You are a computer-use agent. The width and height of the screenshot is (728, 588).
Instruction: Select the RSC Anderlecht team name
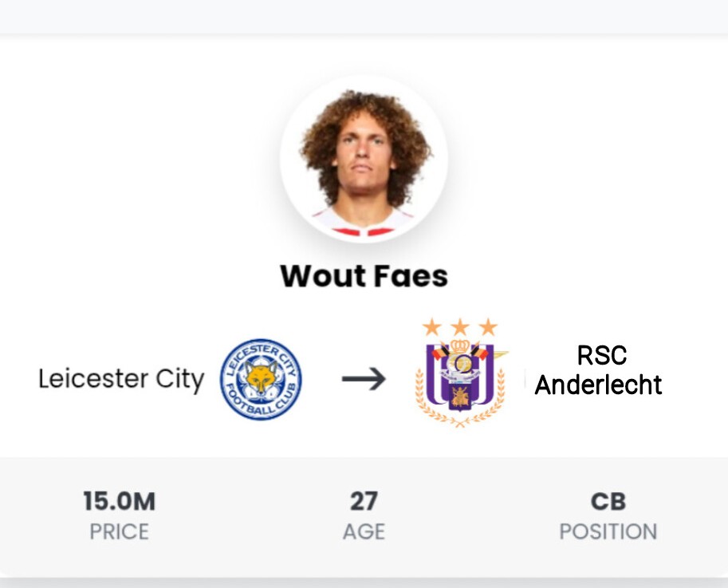(599, 370)
